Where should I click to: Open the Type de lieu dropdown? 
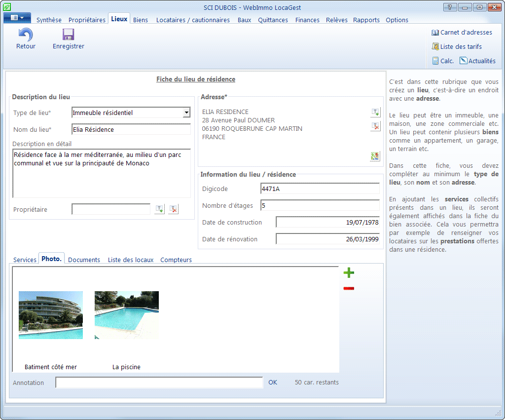click(186, 113)
